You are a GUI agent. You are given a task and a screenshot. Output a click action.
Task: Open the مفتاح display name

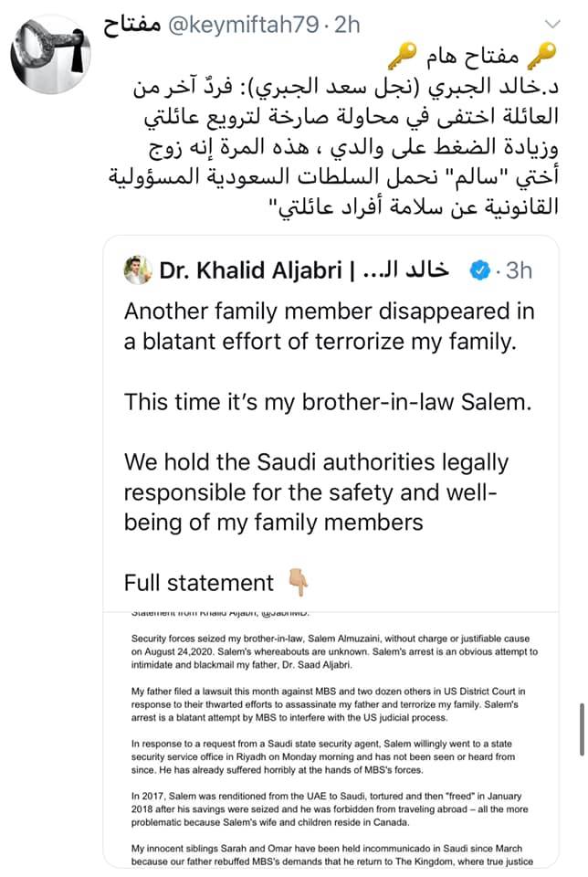pos(131,26)
